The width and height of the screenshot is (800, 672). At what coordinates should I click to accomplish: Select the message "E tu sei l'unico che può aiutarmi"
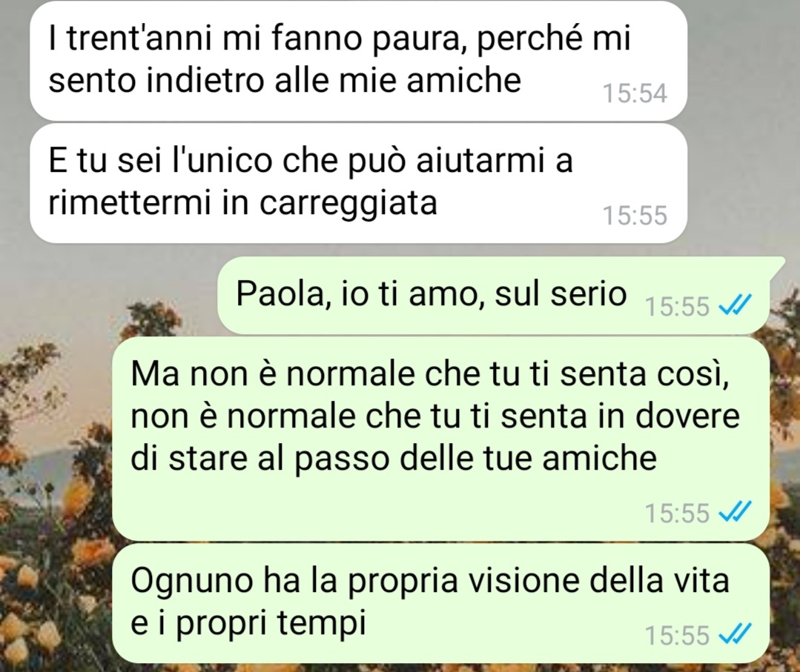tap(358, 184)
